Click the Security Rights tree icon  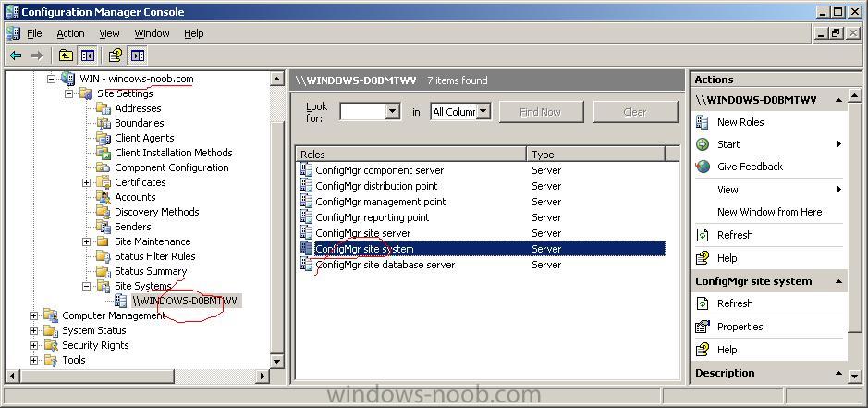(51, 345)
